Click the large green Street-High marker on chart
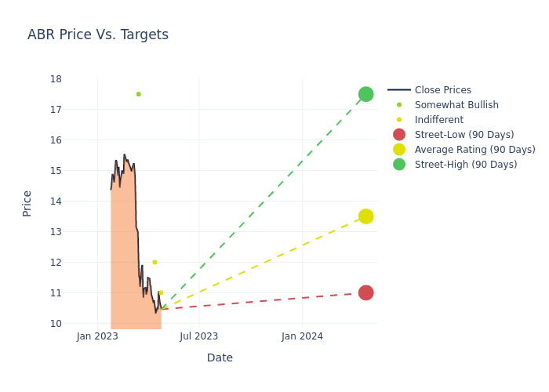549x392 pixels. tap(365, 94)
